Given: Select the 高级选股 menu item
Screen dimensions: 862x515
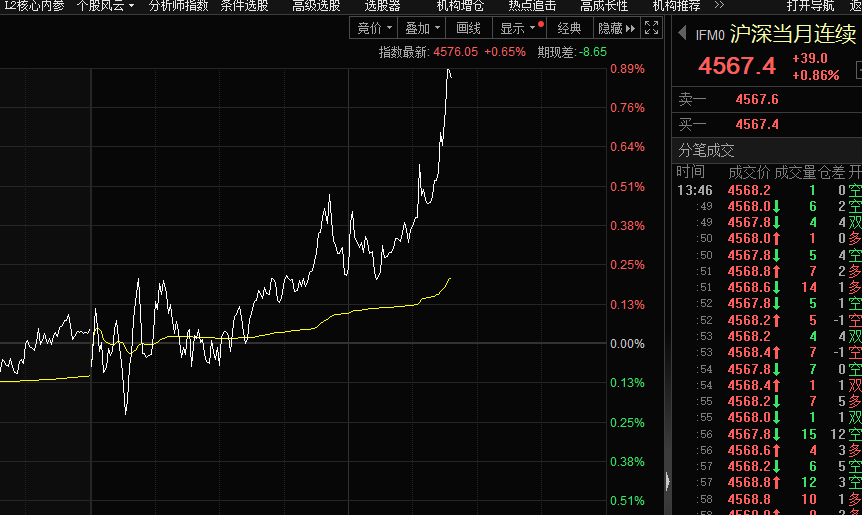Looking at the screenshot, I should [x=316, y=5].
